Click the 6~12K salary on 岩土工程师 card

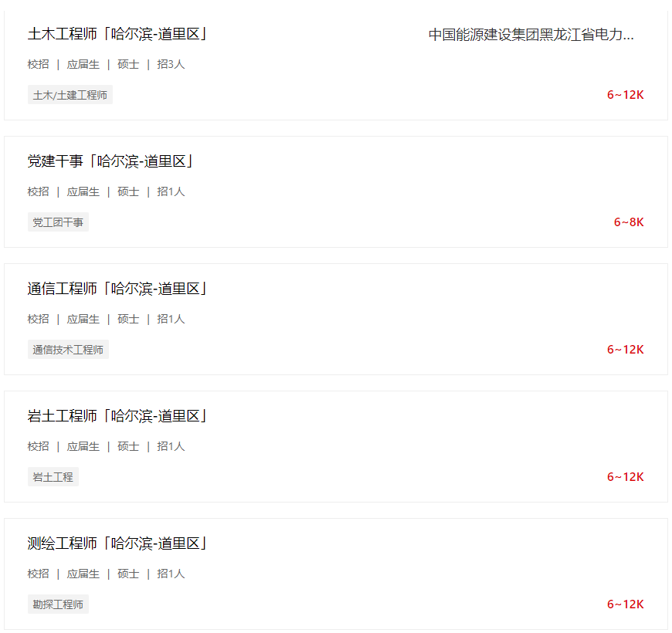[625, 477]
